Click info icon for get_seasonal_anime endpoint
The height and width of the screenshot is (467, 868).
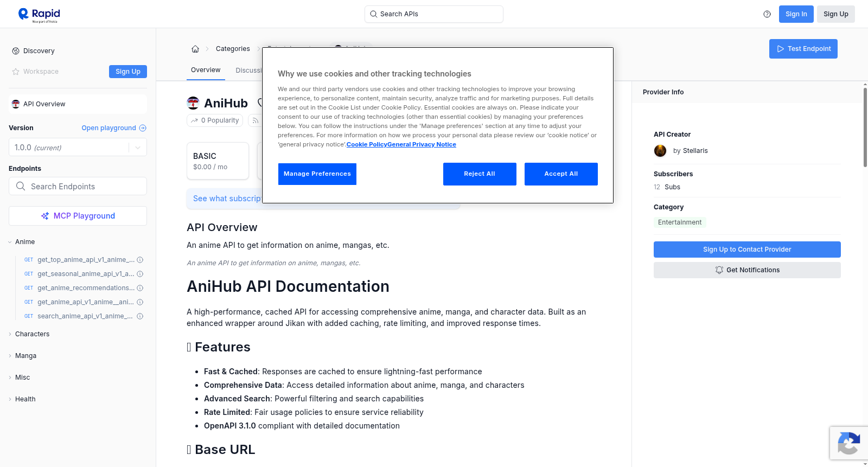[140, 274]
